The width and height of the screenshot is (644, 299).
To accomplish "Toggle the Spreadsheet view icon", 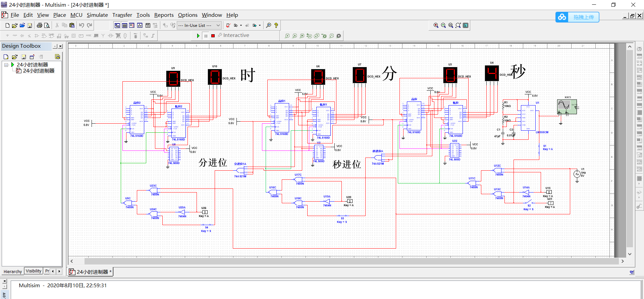I will coord(124,25).
